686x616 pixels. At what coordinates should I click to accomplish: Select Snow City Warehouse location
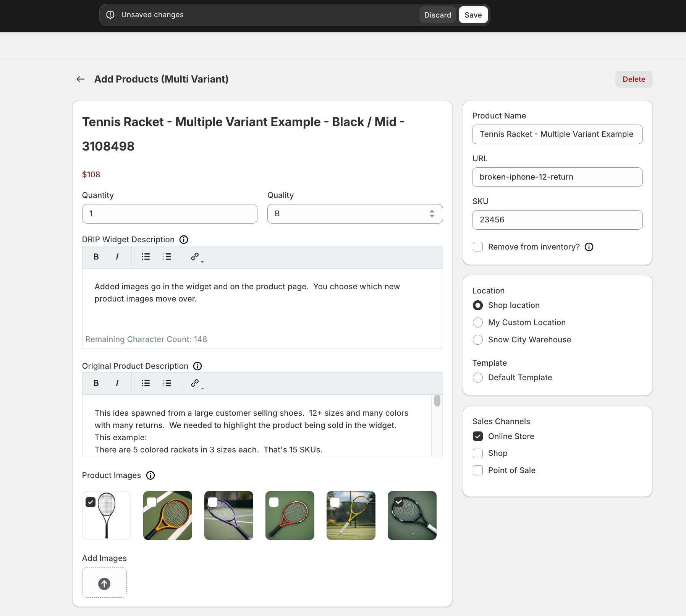pyautogui.click(x=478, y=340)
